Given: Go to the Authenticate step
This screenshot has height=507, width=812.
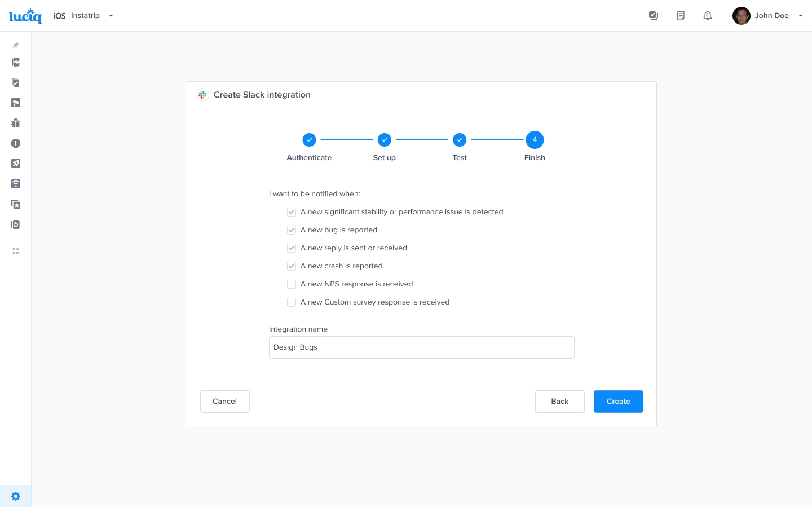Looking at the screenshot, I should (x=309, y=140).
